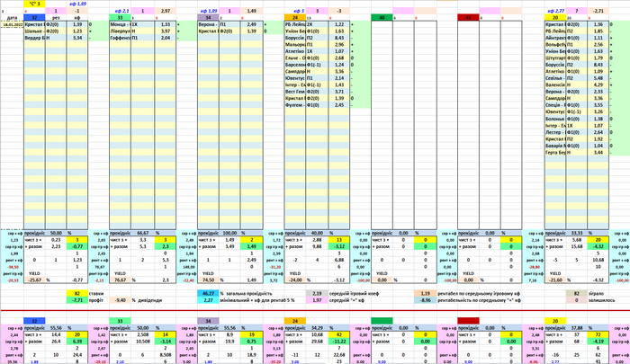
Task: Click the bottom green cell -11,22
Action: [x=338, y=342]
